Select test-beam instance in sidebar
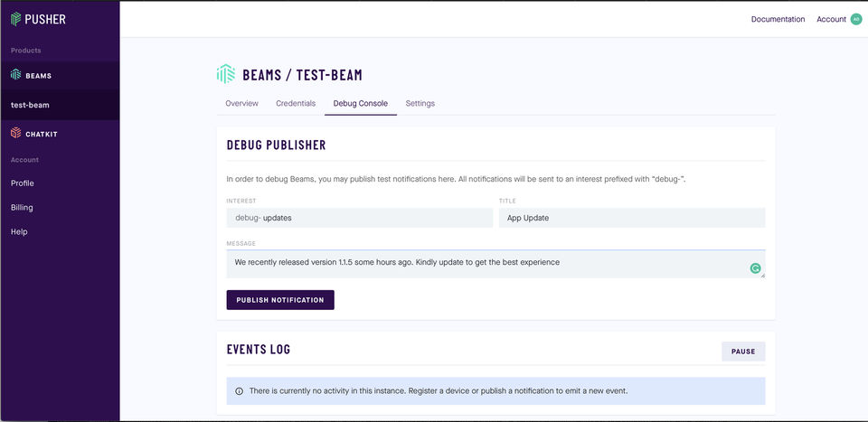The height and width of the screenshot is (422, 868). pos(30,105)
